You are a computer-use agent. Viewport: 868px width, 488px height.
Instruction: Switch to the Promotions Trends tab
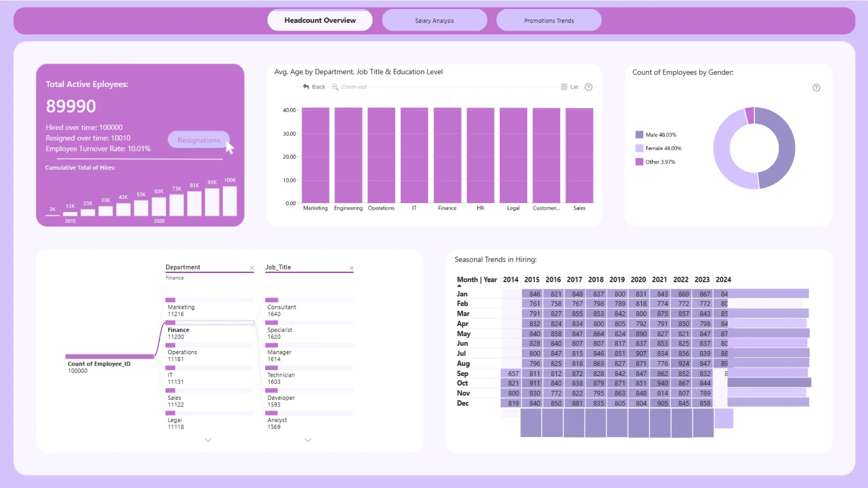(x=549, y=21)
